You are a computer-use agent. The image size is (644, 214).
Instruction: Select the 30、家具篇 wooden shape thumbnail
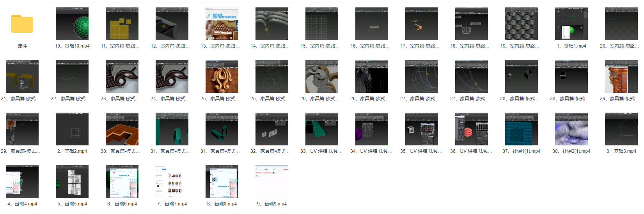122,129
